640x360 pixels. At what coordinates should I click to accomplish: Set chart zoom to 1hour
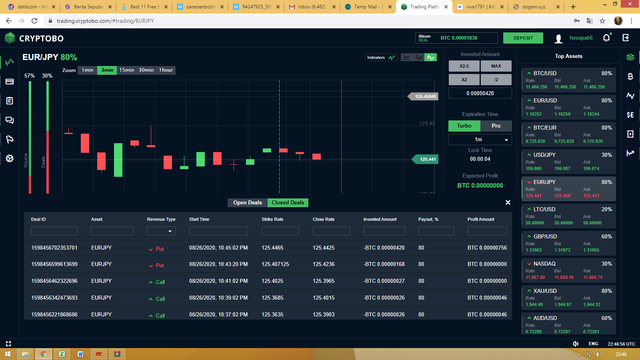(x=166, y=70)
